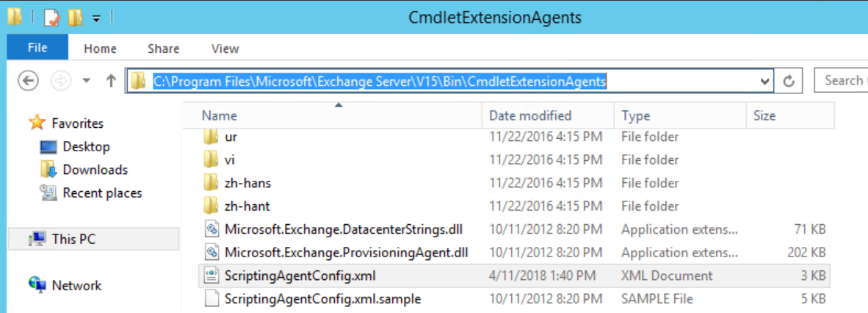
Task: Select Downloads in Favorites
Action: tap(95, 170)
